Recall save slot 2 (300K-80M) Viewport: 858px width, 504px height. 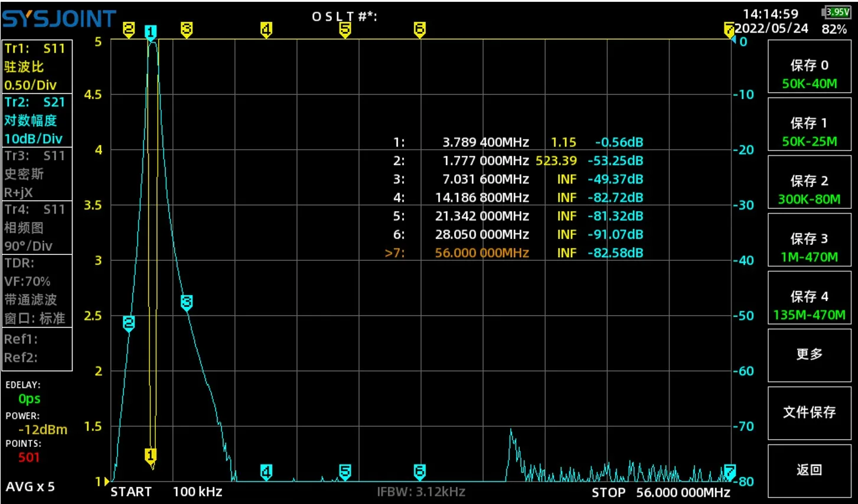[809, 189]
